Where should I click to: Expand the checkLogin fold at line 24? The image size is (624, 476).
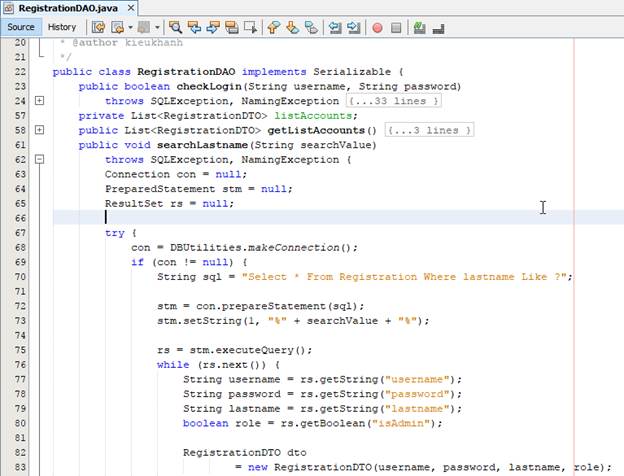click(39, 100)
